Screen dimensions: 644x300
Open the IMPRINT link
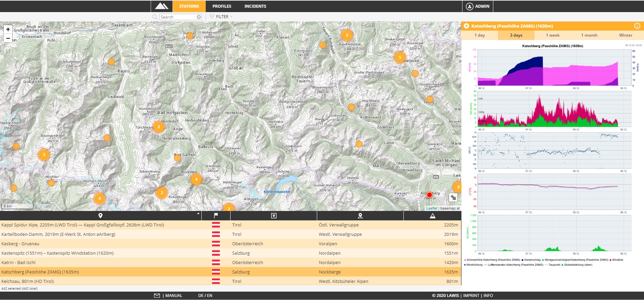point(471,296)
